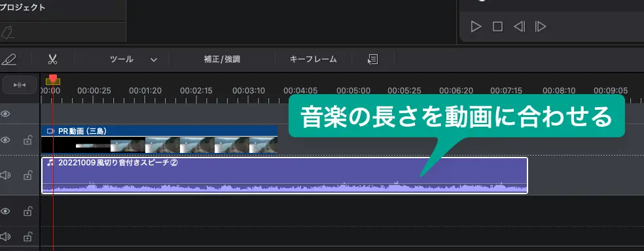
Task: Select the PR動画（三島） video clip
Action: (x=159, y=139)
